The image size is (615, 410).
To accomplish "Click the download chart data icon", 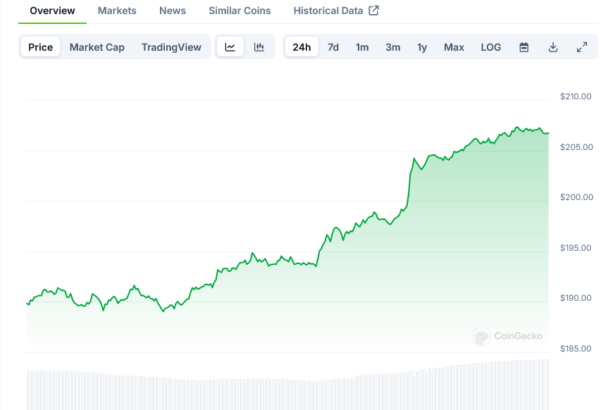I will coord(553,47).
